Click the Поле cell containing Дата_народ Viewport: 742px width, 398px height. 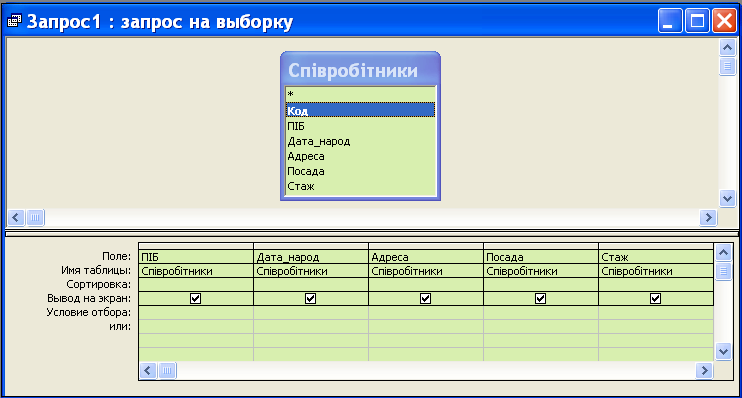(x=311, y=256)
